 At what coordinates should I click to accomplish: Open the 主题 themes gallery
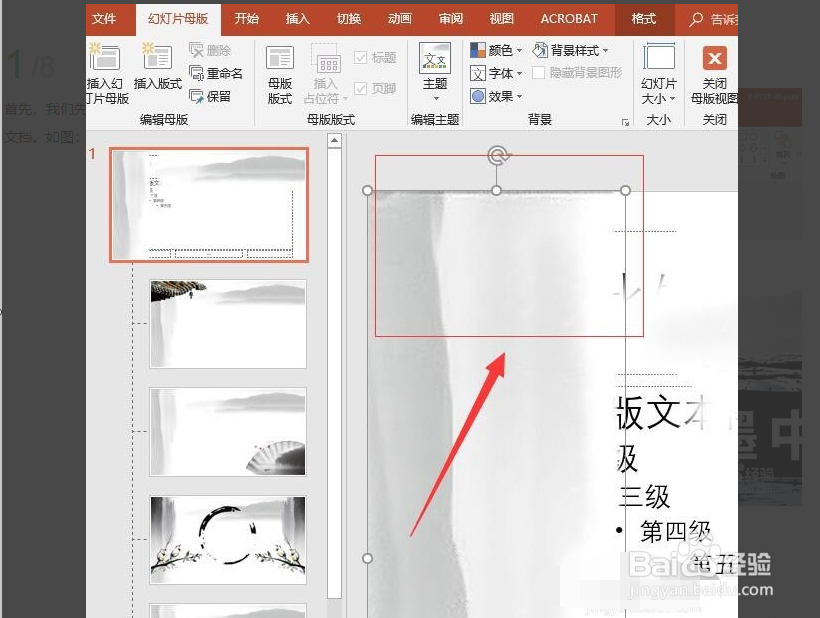pos(435,72)
